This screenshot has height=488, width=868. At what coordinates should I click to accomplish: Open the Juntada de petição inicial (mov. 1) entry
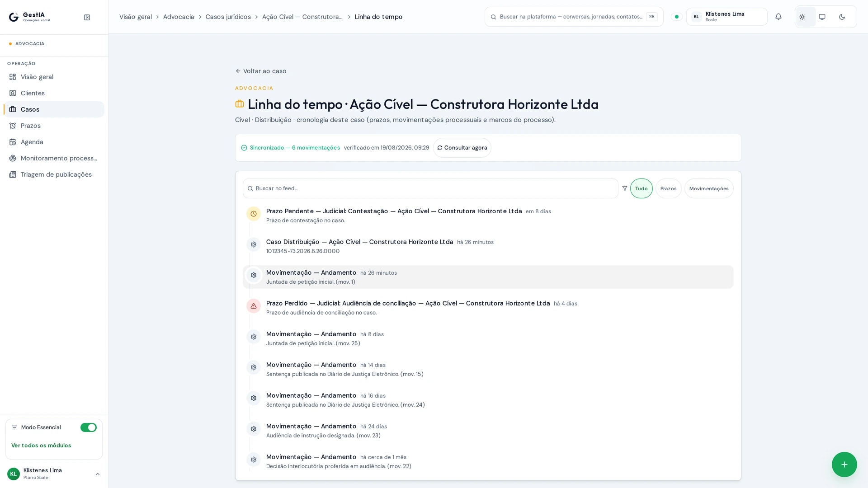[488, 277]
